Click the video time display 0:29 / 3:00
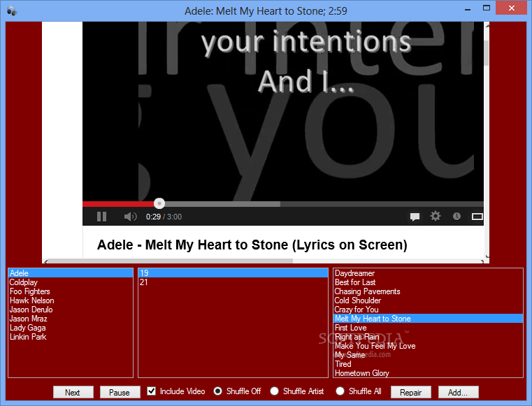 pos(164,217)
